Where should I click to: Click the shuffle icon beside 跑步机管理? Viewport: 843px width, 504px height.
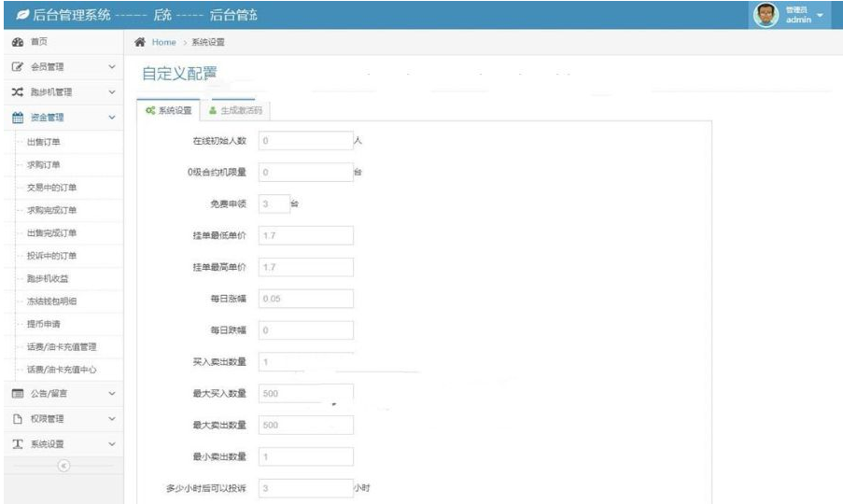pyautogui.click(x=17, y=92)
